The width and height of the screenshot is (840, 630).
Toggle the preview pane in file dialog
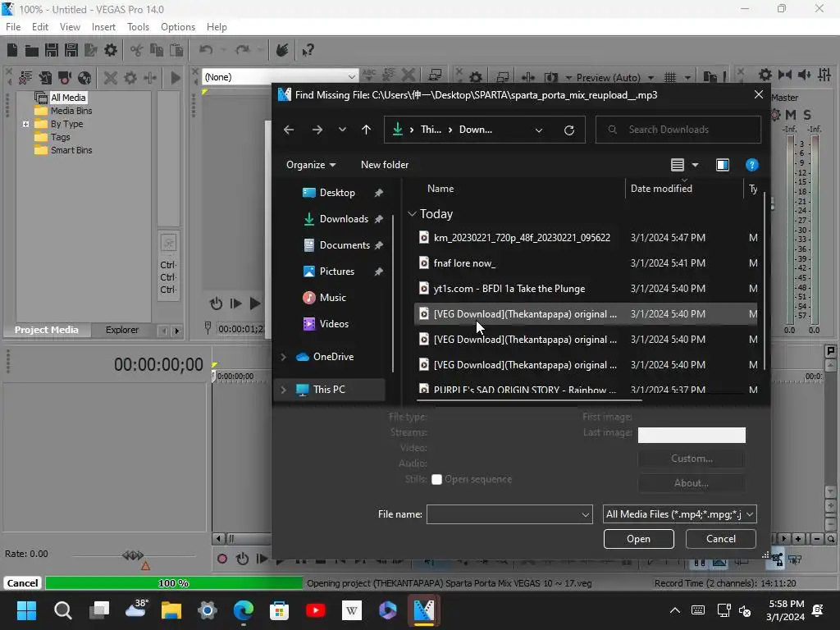point(723,165)
